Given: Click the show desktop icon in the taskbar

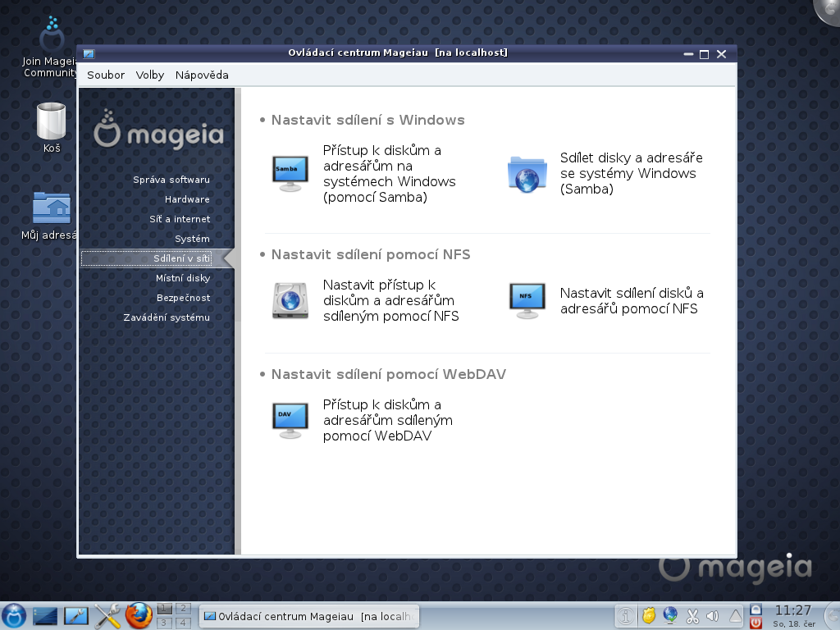Looking at the screenshot, I should click(x=45, y=616).
